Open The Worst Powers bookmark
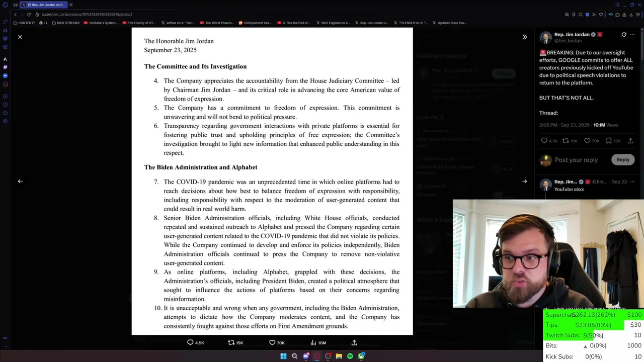Image resolution: width=644 pixels, height=362 pixels. pyautogui.click(x=217, y=23)
